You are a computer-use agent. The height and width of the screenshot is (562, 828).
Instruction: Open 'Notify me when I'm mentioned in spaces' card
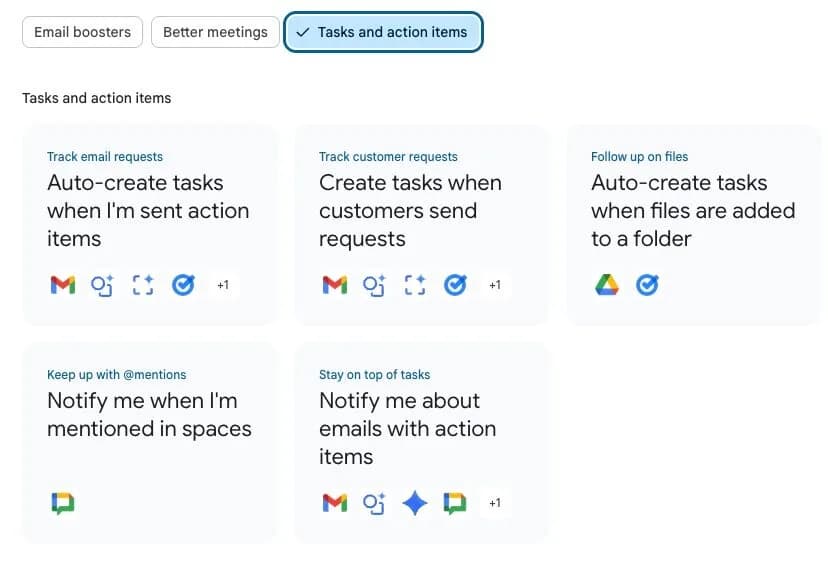(150, 443)
